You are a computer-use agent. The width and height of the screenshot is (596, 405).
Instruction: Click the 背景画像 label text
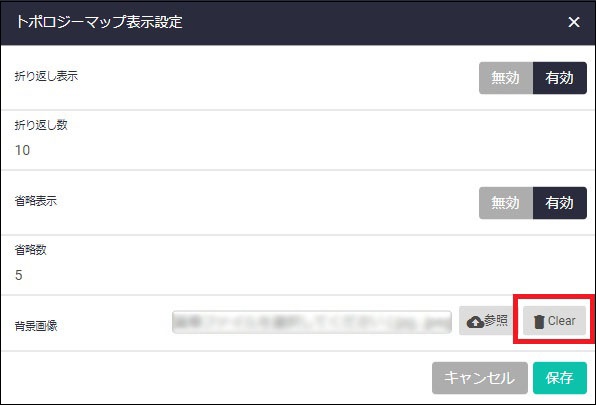pos(36,326)
